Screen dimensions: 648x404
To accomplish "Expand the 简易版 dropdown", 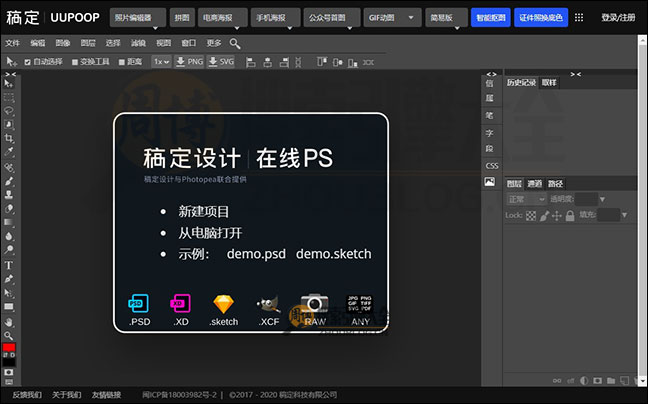I will 446,18.
